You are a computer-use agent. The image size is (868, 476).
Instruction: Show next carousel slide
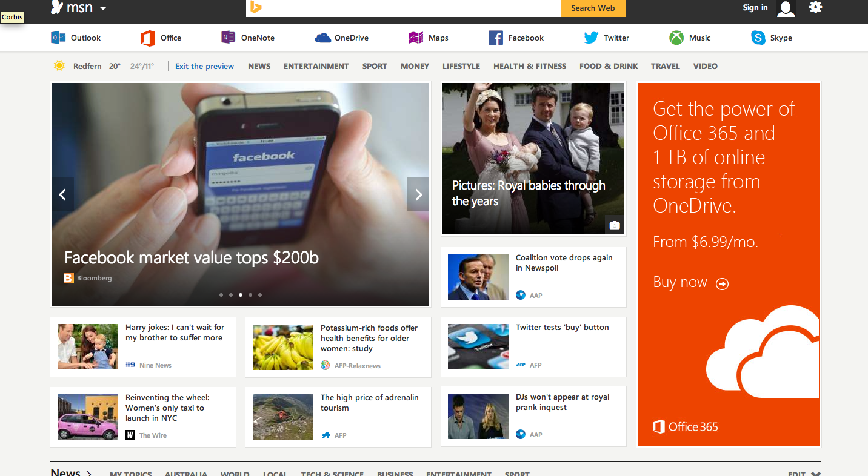click(418, 194)
